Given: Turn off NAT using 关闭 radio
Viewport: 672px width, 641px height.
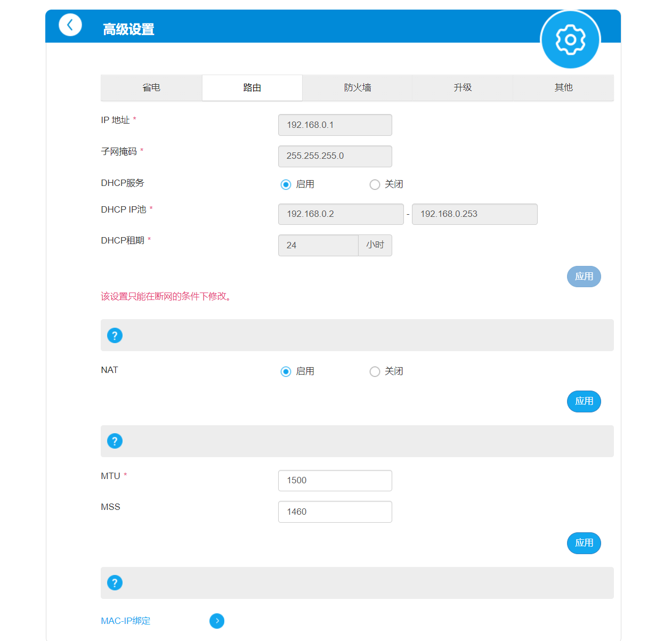Looking at the screenshot, I should coord(375,371).
